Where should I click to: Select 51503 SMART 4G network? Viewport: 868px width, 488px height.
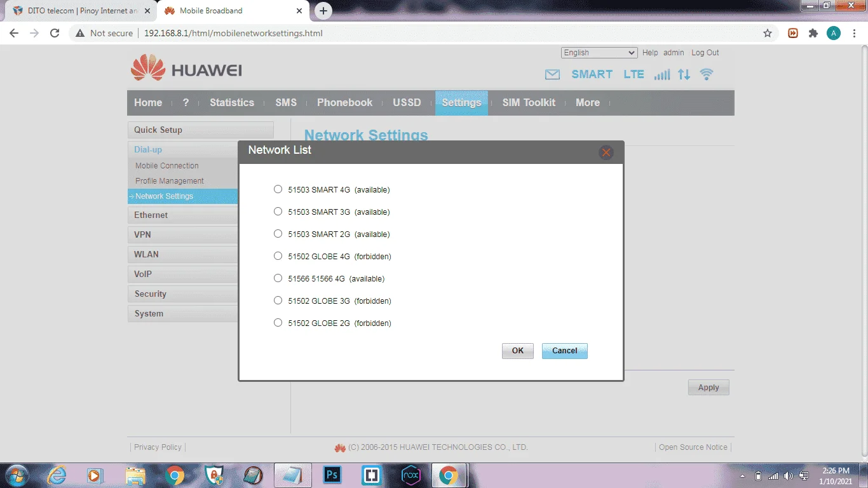pyautogui.click(x=278, y=189)
